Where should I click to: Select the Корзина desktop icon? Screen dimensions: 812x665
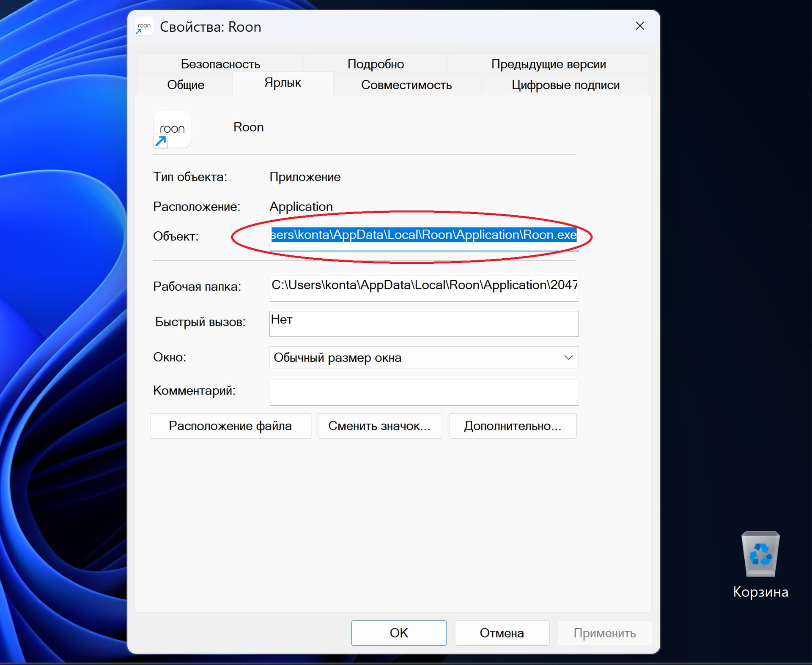coord(760,564)
